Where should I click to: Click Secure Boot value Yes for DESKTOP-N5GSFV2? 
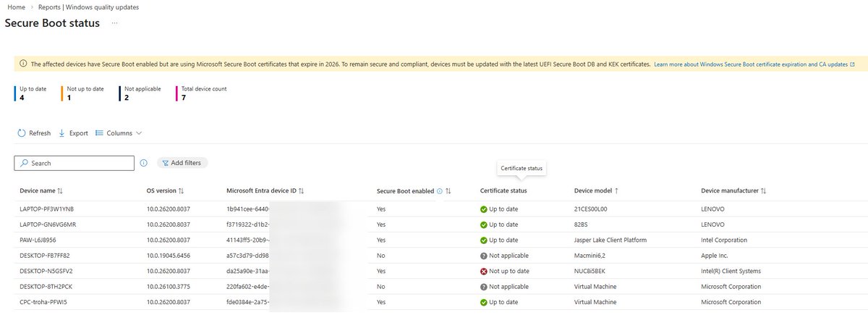point(382,271)
